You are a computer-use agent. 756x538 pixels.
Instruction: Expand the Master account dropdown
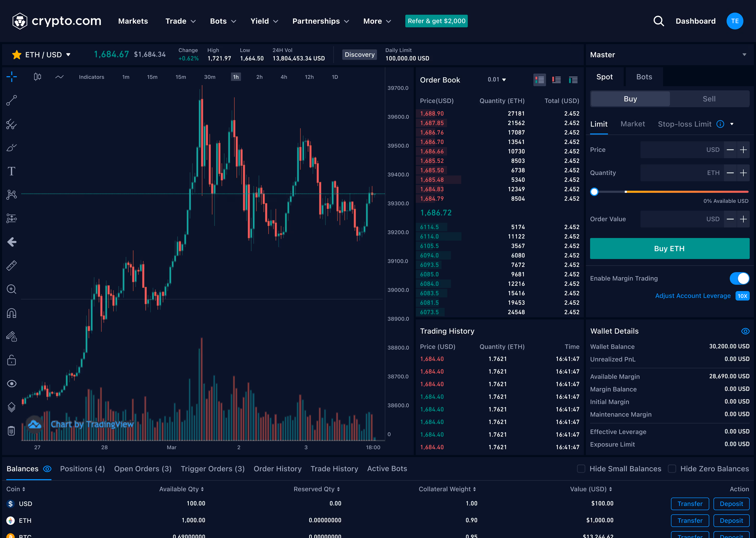(744, 55)
